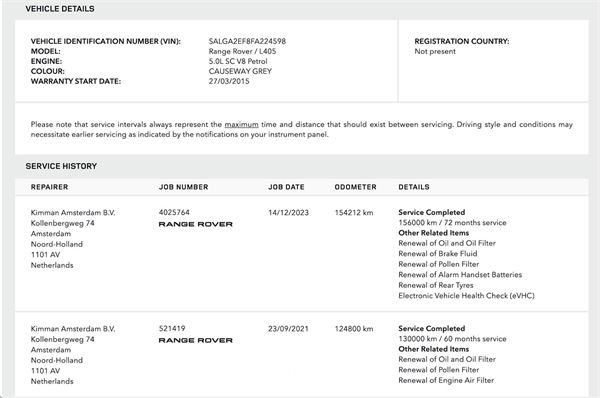Click the JOB NUMBER column header
Viewport: 600px width, 398px height.
[x=184, y=187]
